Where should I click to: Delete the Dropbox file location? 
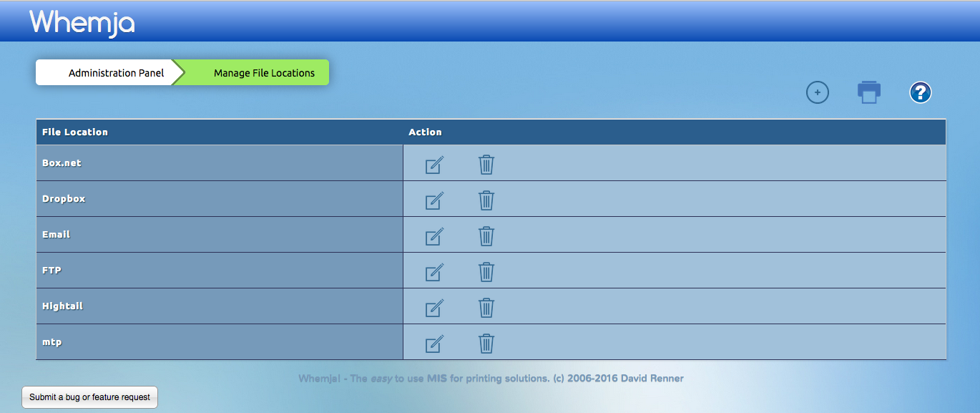(x=486, y=200)
